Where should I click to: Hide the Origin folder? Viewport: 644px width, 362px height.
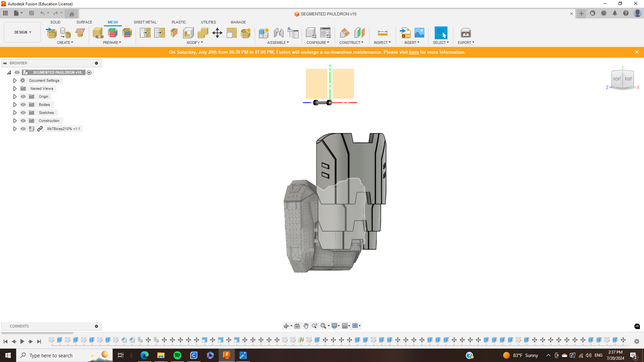(23, 97)
